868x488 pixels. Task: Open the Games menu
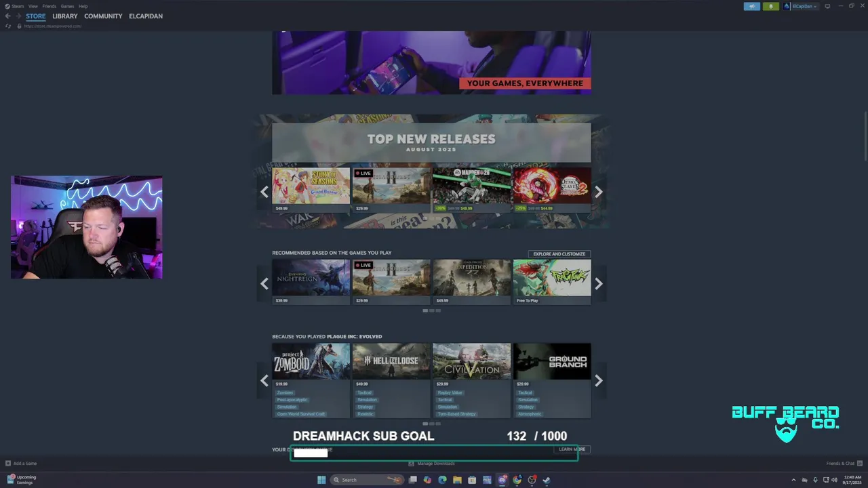(x=67, y=6)
